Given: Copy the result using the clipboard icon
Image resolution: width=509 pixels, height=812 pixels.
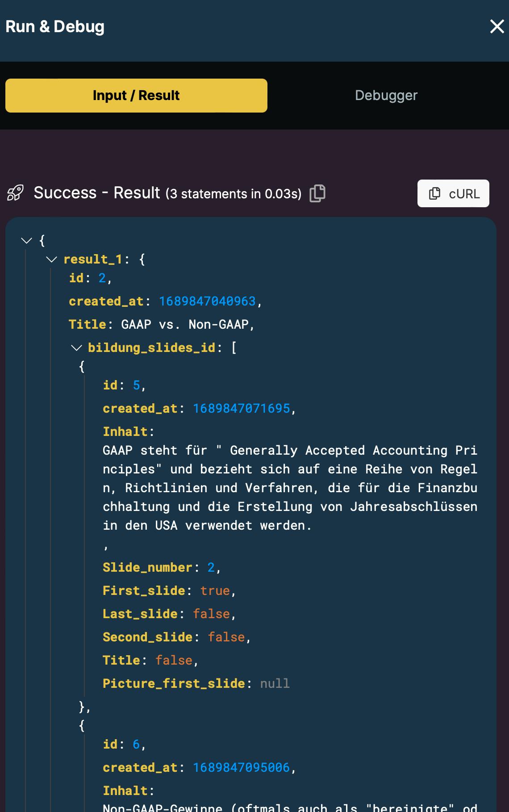Looking at the screenshot, I should pos(317,193).
